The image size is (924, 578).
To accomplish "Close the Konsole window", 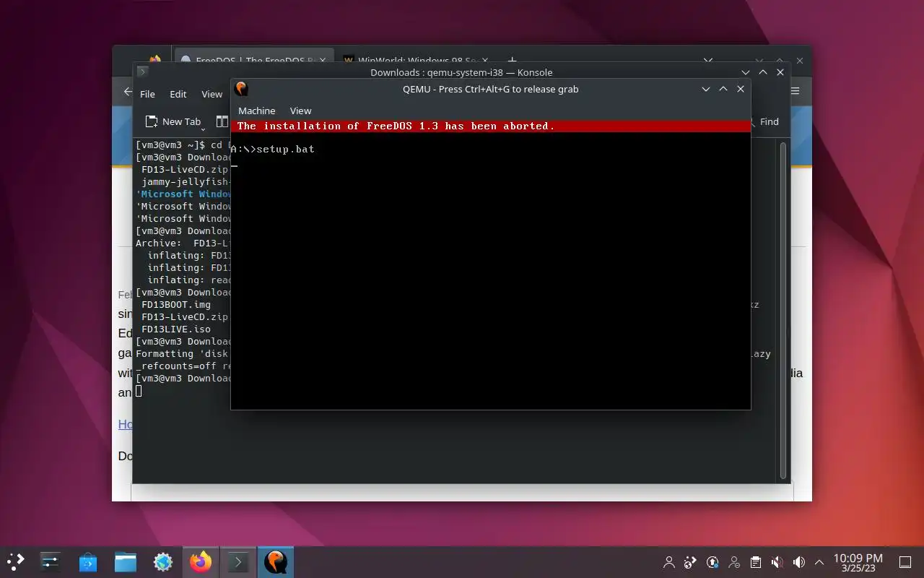I will [780, 72].
